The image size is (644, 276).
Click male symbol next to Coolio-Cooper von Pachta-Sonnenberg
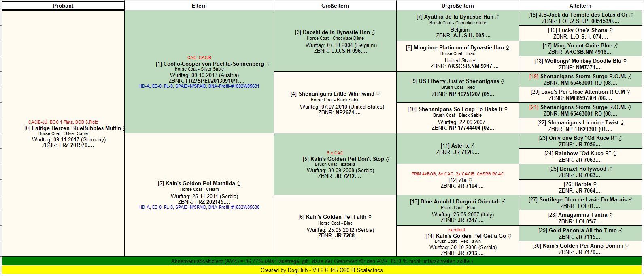point(268,64)
